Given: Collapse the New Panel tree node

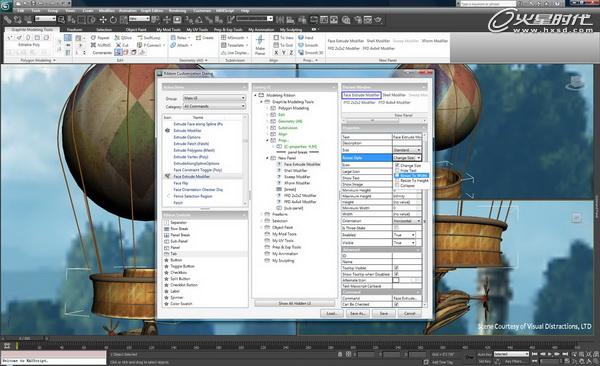Looking at the screenshot, I should point(267,158).
